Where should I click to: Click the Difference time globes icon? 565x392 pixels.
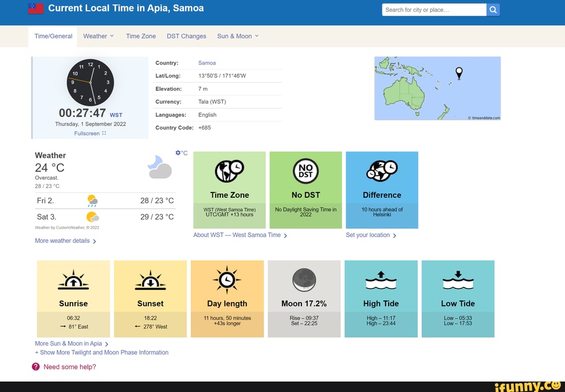coord(382,171)
